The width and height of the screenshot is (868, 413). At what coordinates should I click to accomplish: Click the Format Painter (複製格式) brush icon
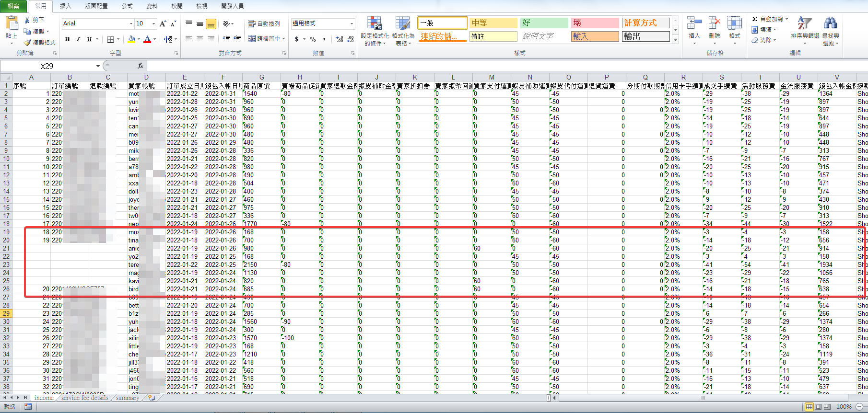(x=28, y=43)
